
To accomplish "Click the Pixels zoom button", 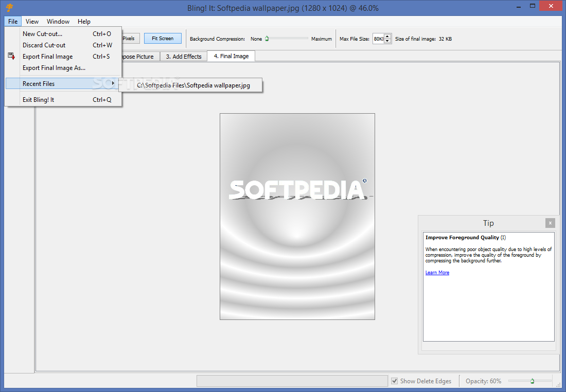I will tap(130, 38).
